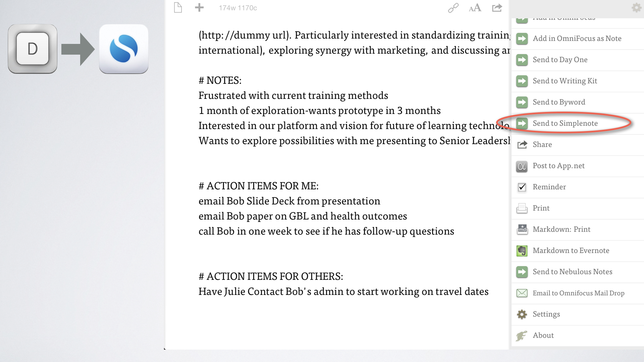Select the document page icon

tap(178, 7)
